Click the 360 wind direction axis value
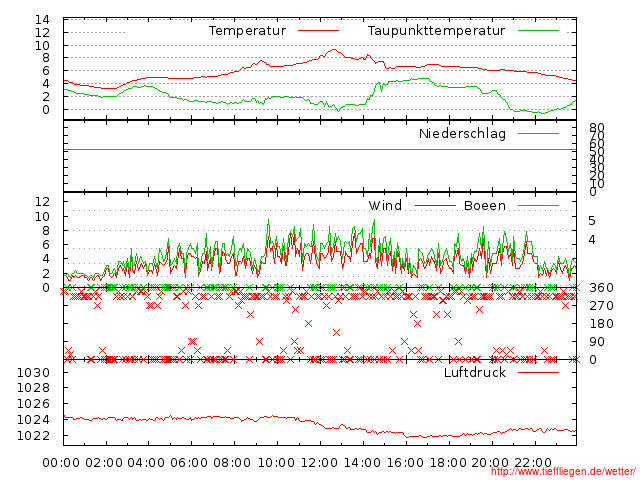The height and width of the screenshot is (480, 640). tap(601, 288)
